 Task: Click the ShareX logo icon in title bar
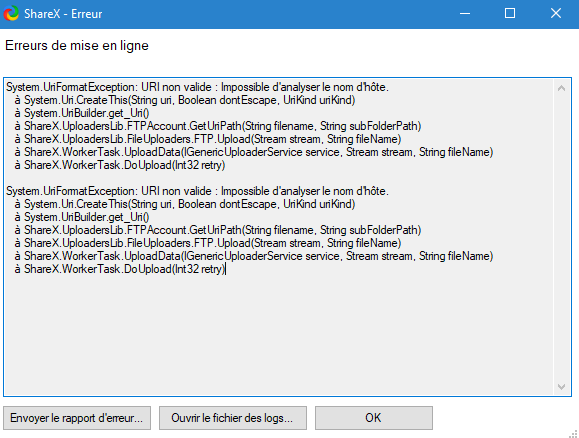pos(11,14)
